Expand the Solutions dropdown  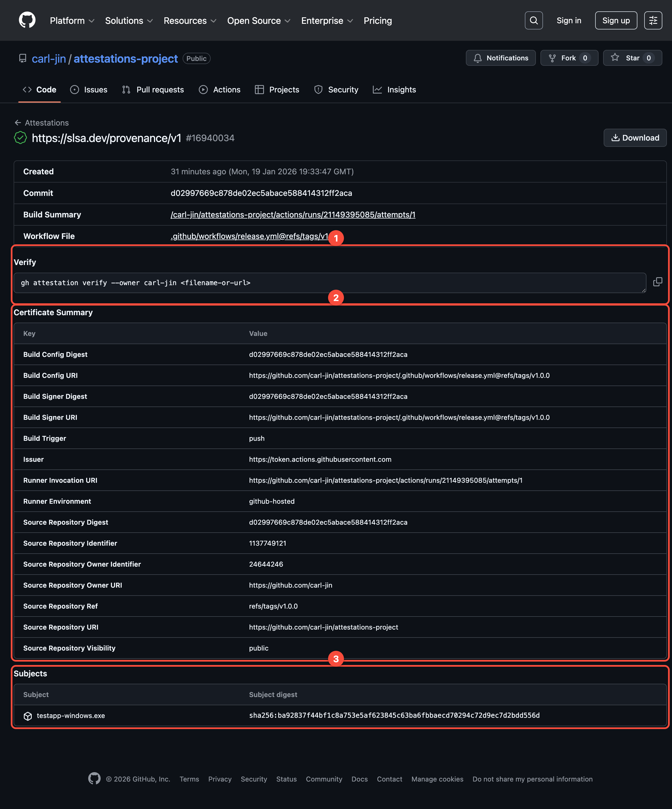[129, 21]
